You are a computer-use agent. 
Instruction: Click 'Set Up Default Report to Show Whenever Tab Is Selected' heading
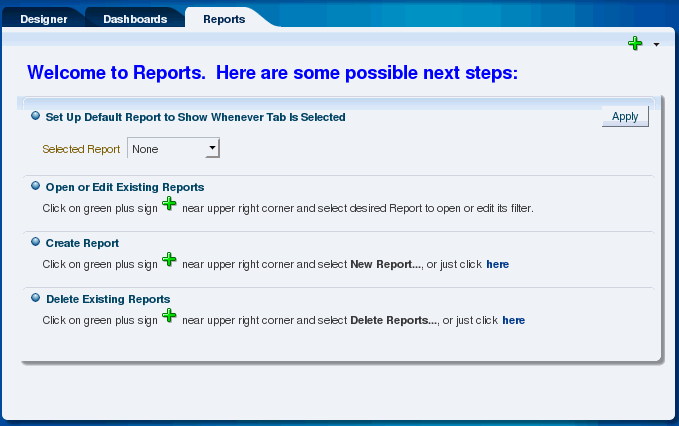(x=195, y=117)
